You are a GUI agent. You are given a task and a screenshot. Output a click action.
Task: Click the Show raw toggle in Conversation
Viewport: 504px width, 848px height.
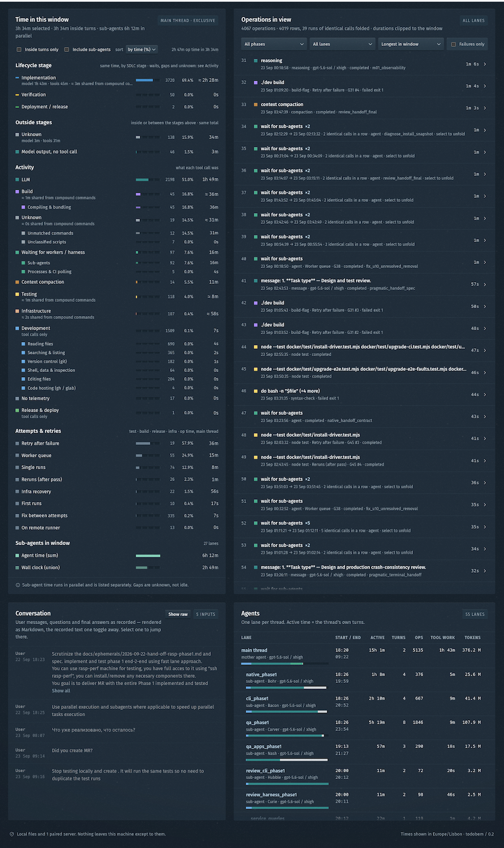(178, 614)
